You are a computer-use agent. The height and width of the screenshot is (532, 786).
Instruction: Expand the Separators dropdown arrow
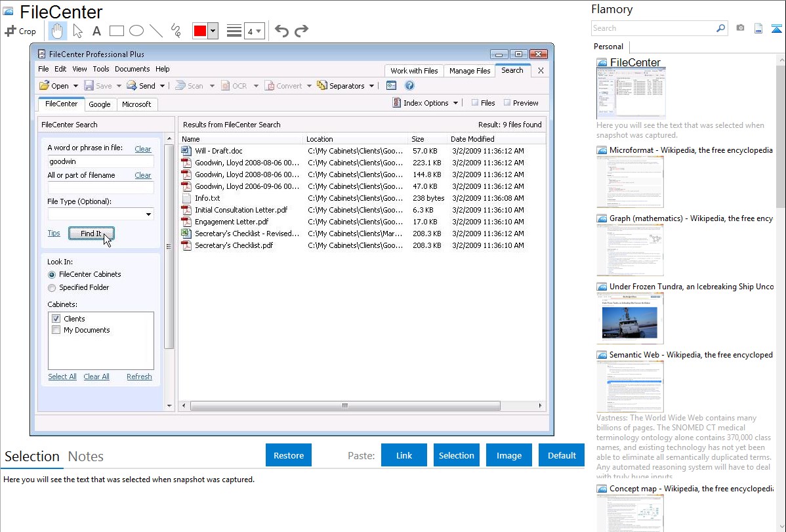pos(371,86)
